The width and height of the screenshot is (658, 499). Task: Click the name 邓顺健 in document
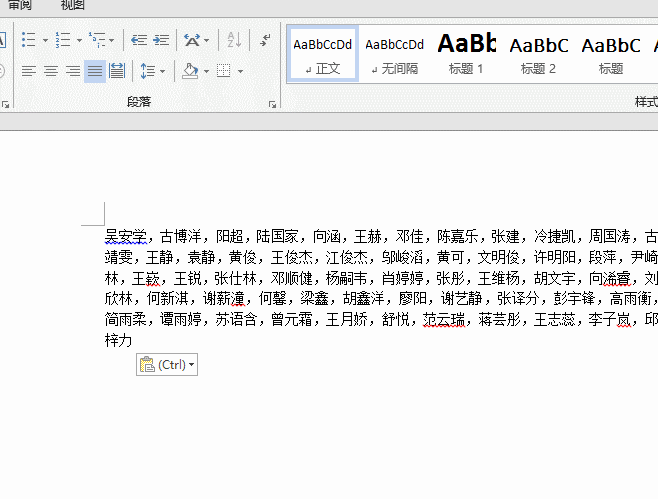pos(292,278)
